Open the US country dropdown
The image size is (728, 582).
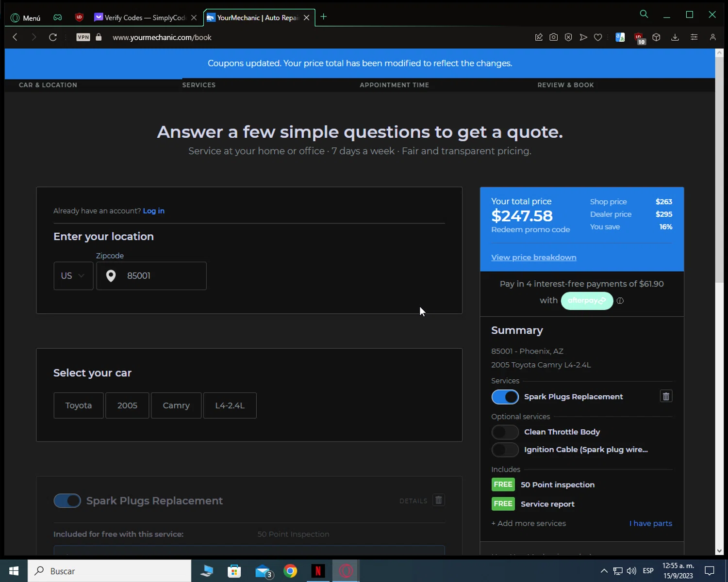point(73,276)
